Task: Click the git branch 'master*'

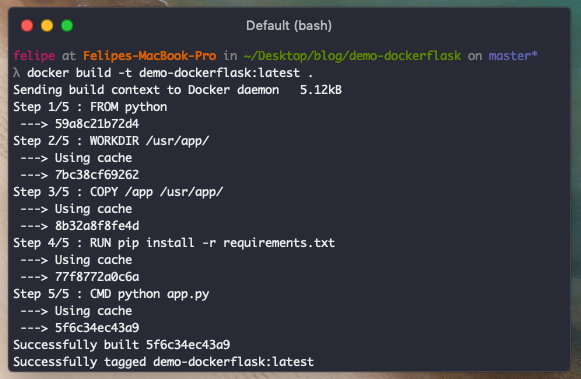Action: [513, 56]
